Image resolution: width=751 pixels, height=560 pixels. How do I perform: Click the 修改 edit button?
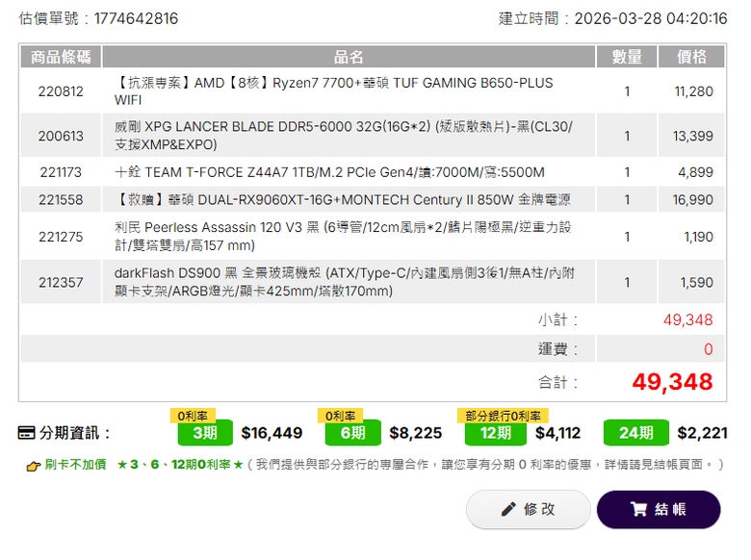(529, 509)
